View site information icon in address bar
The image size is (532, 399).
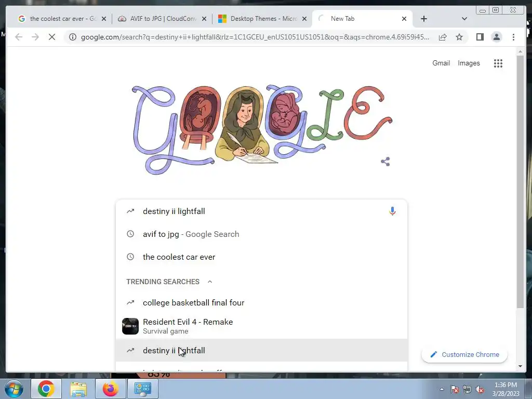click(x=72, y=37)
